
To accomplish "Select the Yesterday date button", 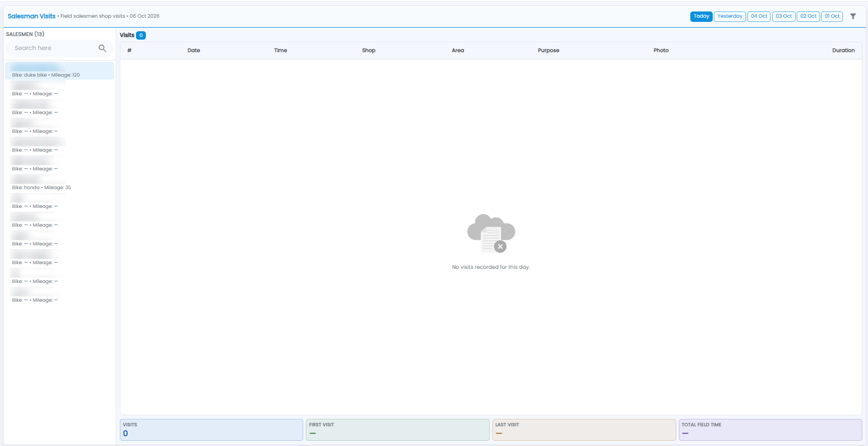I will pyautogui.click(x=729, y=16).
